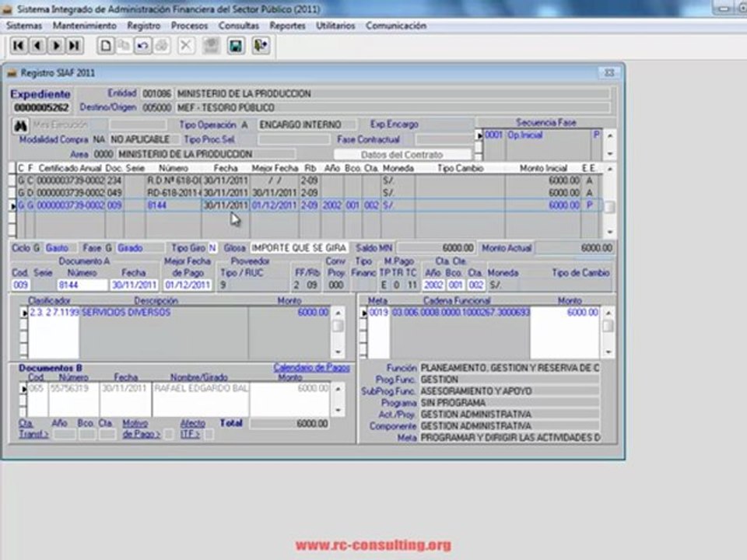Click the copy record toolbar icon

point(124,46)
